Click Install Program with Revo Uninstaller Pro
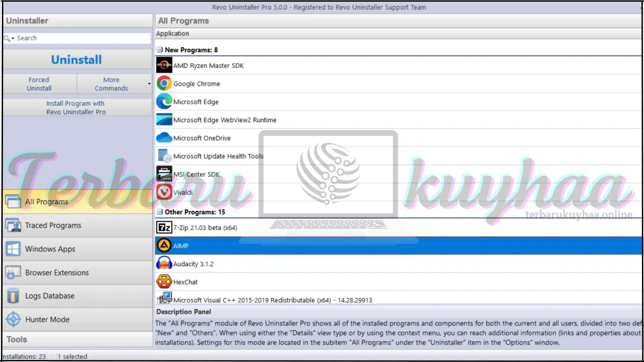This screenshot has width=644, height=362. 75,107
